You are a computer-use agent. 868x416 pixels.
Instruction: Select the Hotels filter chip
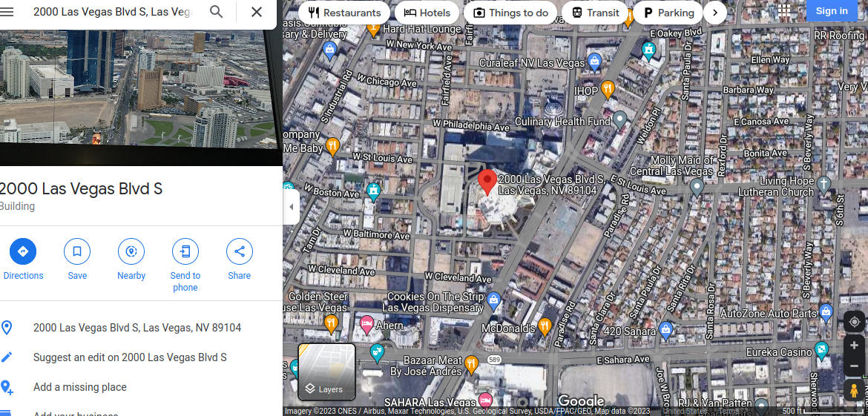[x=427, y=12]
